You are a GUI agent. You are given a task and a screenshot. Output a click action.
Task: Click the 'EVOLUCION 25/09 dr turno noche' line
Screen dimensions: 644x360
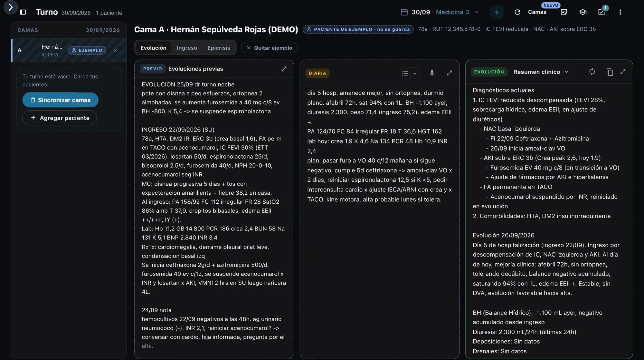coord(188,84)
